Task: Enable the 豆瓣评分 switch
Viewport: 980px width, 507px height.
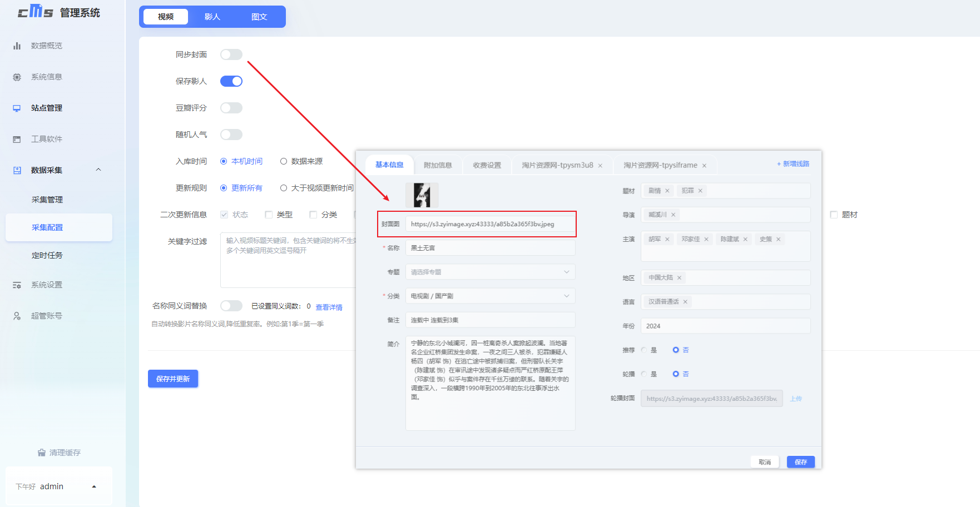Action: coord(231,108)
